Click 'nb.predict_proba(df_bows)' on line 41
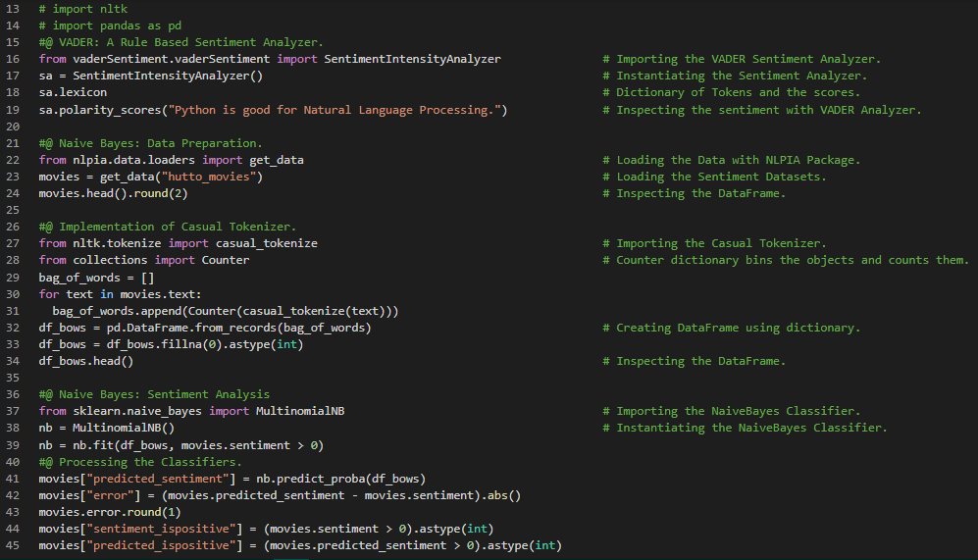This screenshot has width=978, height=560. (x=341, y=479)
